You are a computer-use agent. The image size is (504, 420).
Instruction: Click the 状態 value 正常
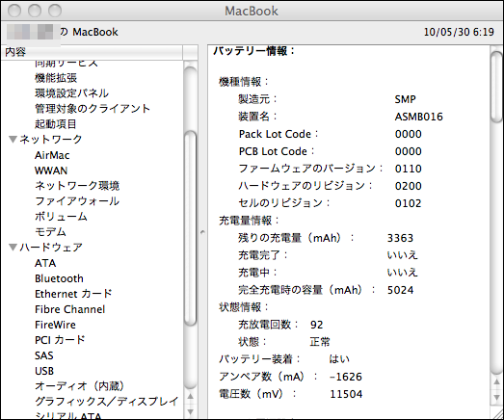(320, 342)
